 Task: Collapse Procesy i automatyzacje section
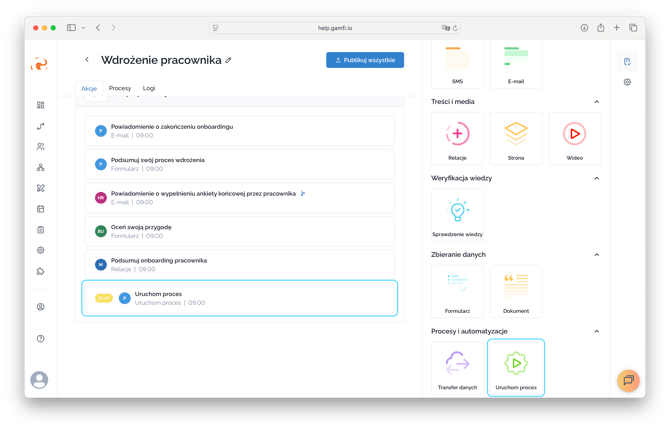point(597,330)
